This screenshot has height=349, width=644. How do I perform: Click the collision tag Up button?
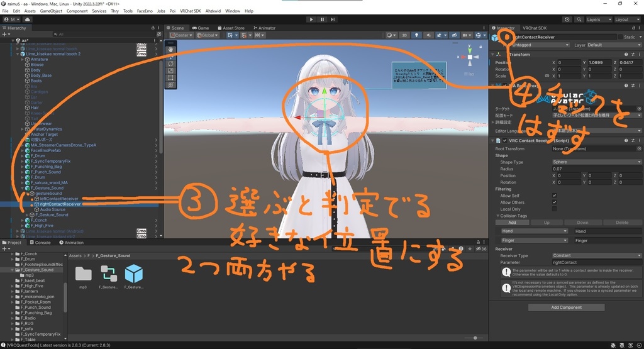point(547,223)
